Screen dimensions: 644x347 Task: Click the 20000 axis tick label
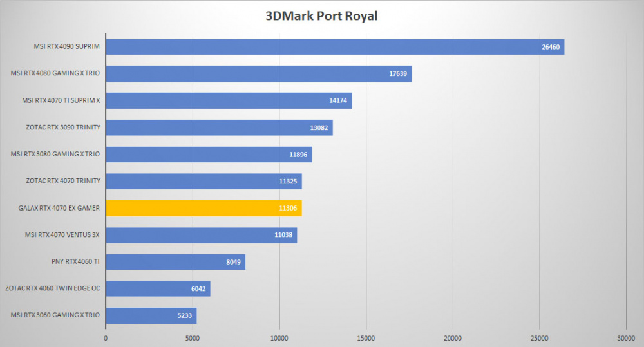453,339
